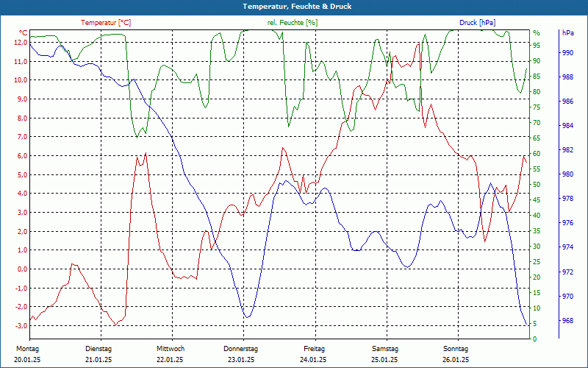Image resolution: width=588 pixels, height=368 pixels.
Task: Click the 10,0 temperature axis value
Action: click(21, 80)
